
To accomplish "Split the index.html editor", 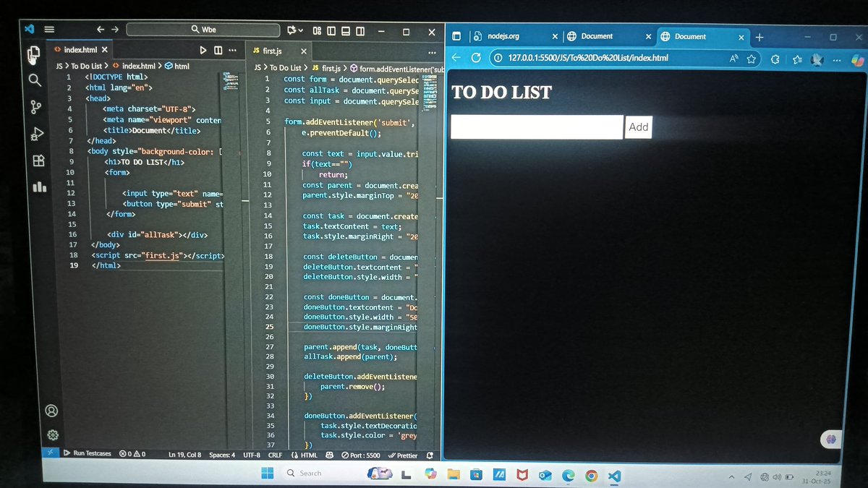I will point(218,50).
